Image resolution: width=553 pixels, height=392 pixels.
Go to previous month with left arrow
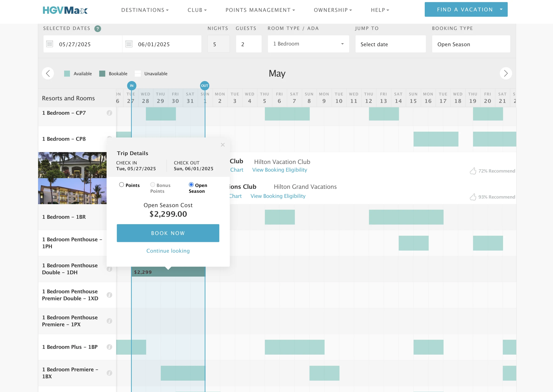[48, 73]
